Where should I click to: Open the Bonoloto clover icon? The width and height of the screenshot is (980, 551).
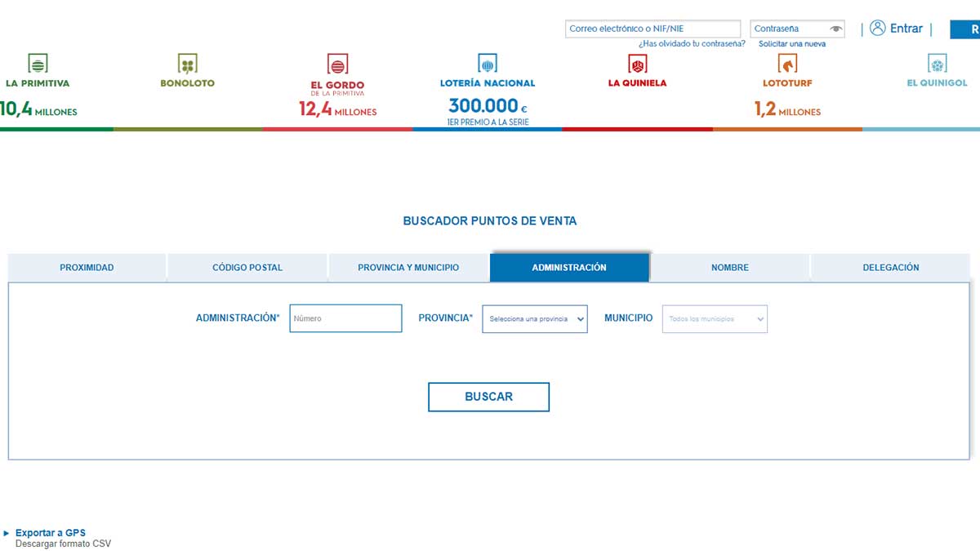pyautogui.click(x=188, y=64)
